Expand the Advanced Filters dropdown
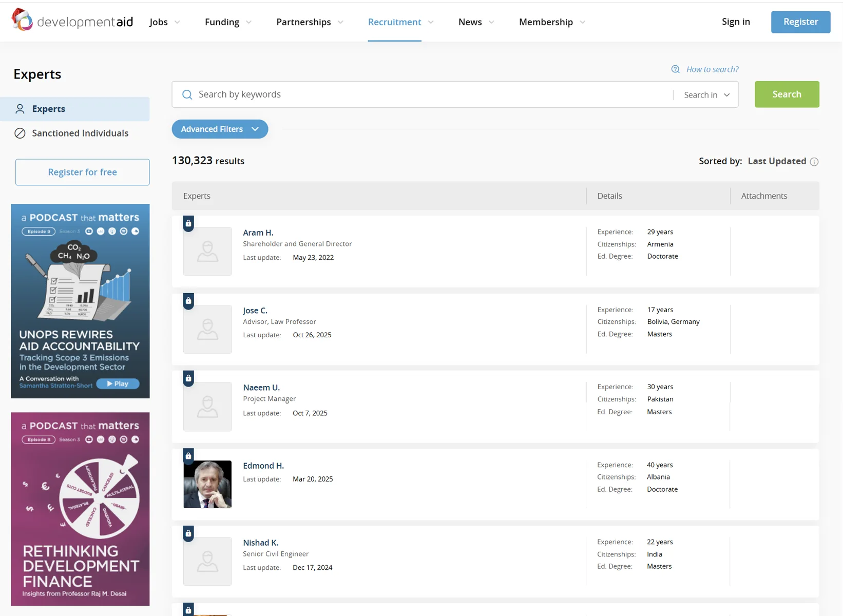 coord(220,129)
